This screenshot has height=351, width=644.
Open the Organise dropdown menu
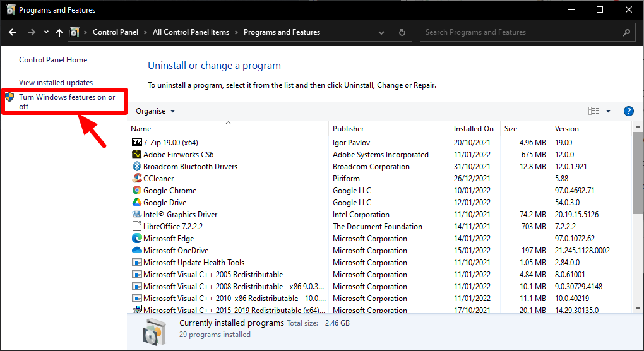pos(155,111)
